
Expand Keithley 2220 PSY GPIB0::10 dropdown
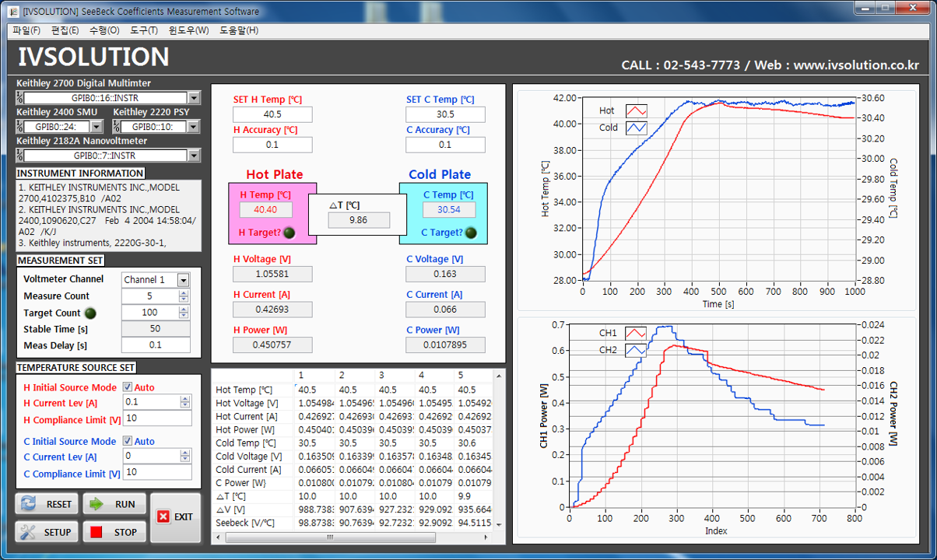pyautogui.click(x=195, y=127)
